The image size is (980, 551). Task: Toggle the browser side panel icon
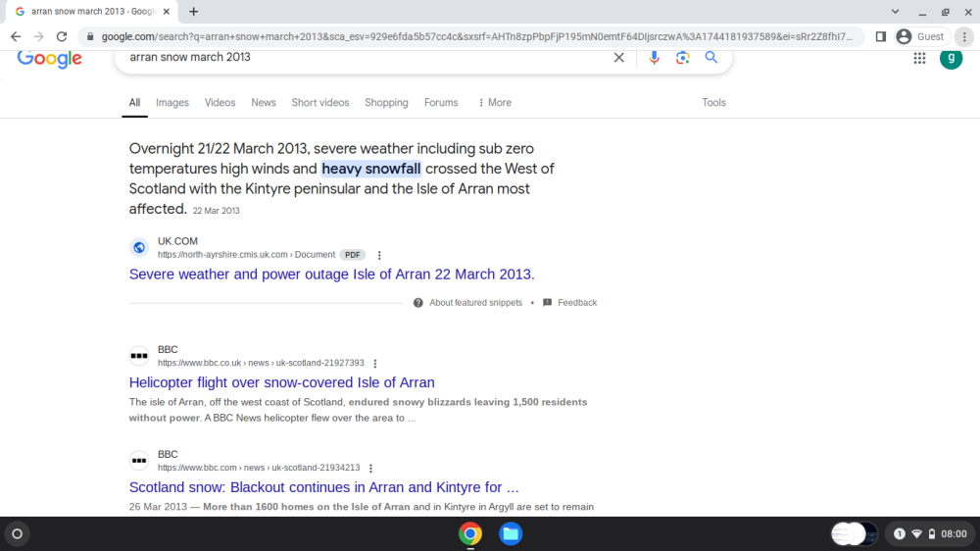click(x=881, y=37)
